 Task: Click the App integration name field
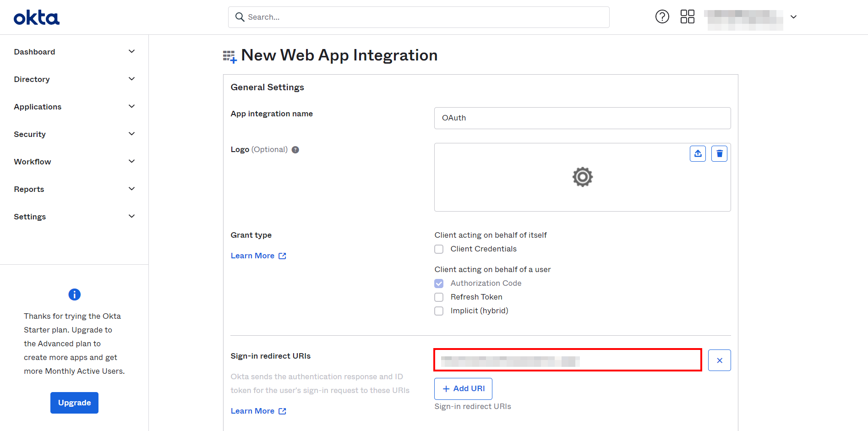pos(582,118)
